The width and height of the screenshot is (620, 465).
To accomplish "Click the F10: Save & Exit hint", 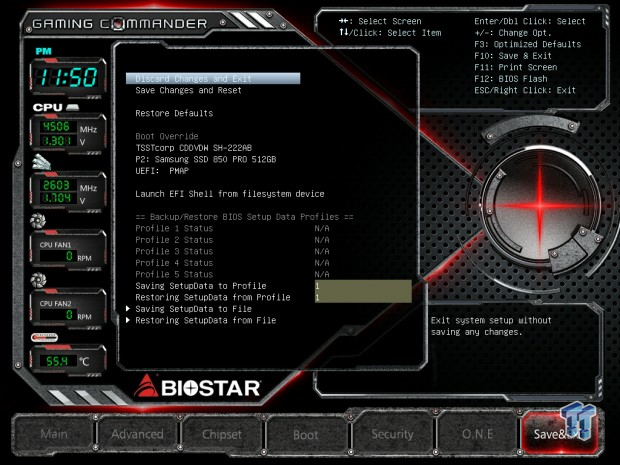I will click(513, 55).
